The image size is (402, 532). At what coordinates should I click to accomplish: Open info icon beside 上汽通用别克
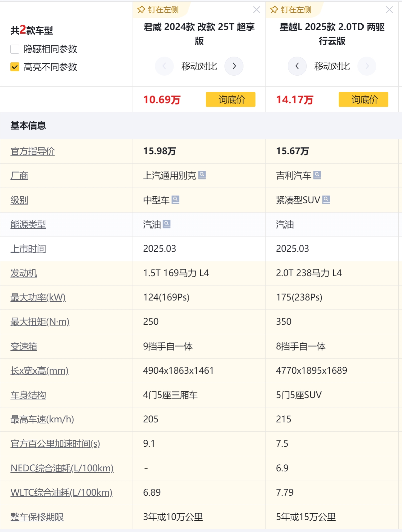click(202, 175)
